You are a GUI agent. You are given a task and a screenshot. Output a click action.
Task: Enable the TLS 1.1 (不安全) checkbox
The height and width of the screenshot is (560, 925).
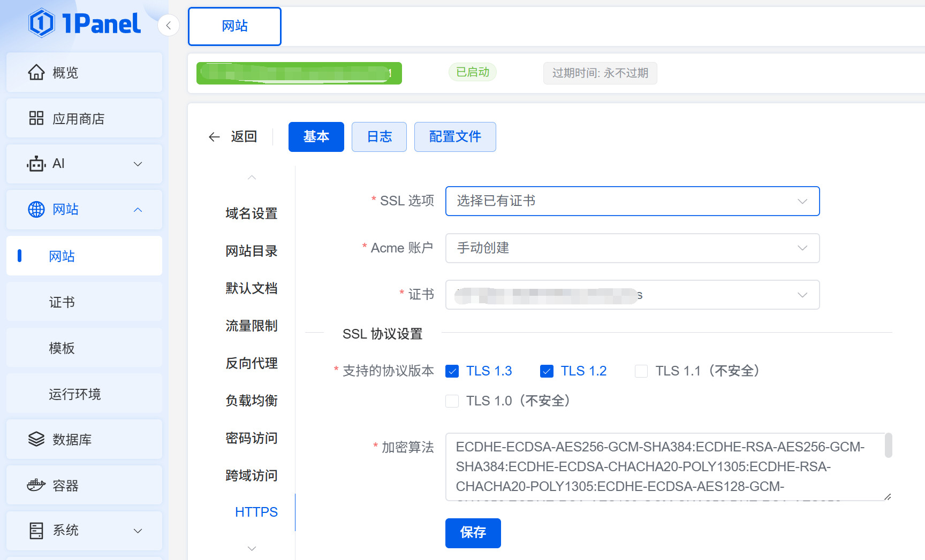click(641, 371)
